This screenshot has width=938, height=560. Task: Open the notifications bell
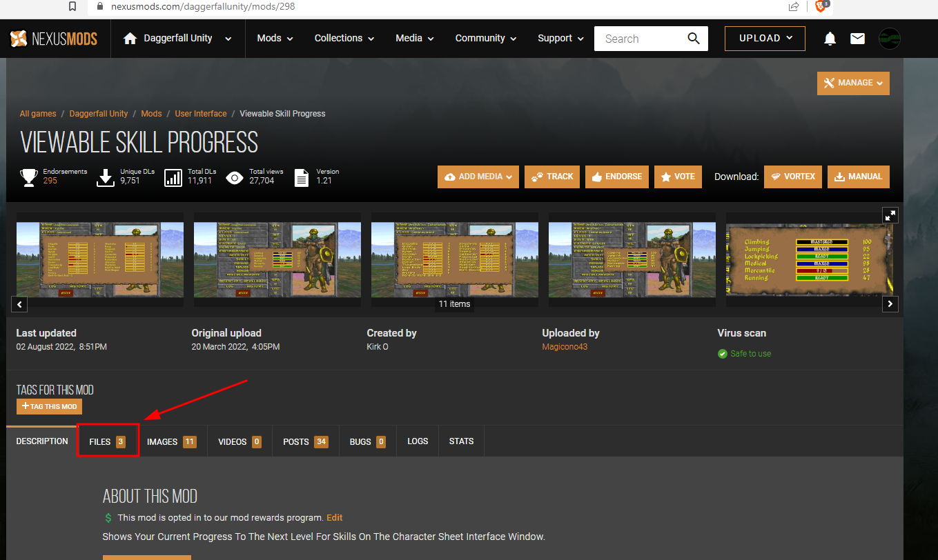coord(830,39)
